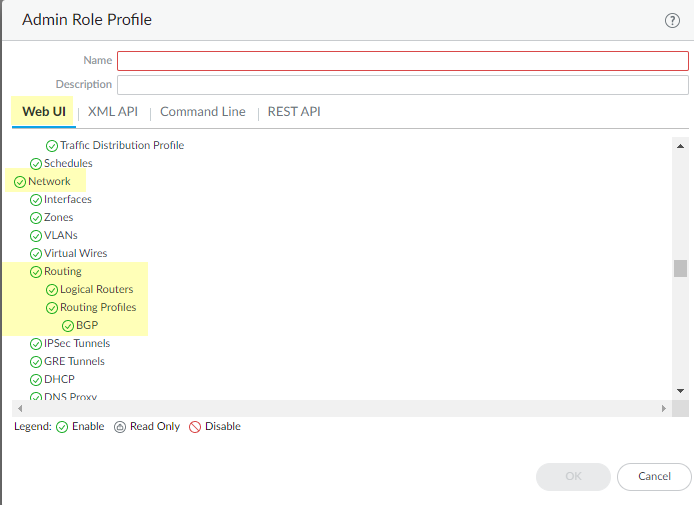
Task: Select the Routing tree node
Action: [x=63, y=272]
